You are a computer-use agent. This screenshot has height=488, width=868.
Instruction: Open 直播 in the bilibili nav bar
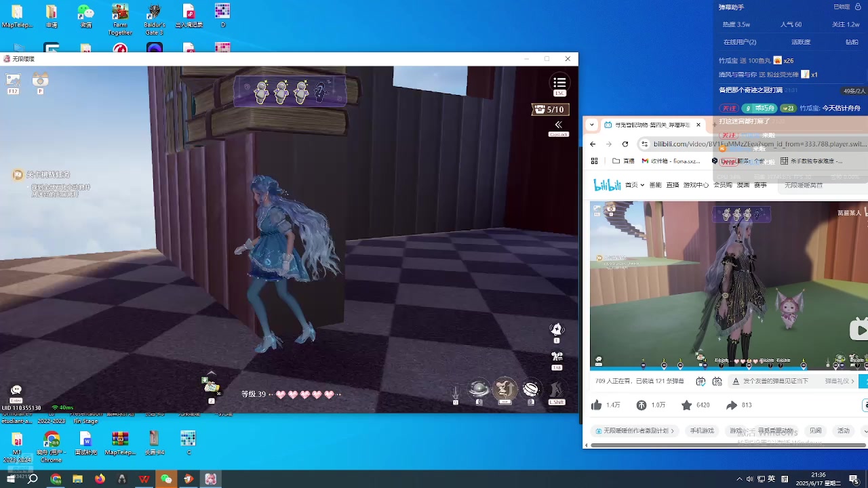point(673,185)
